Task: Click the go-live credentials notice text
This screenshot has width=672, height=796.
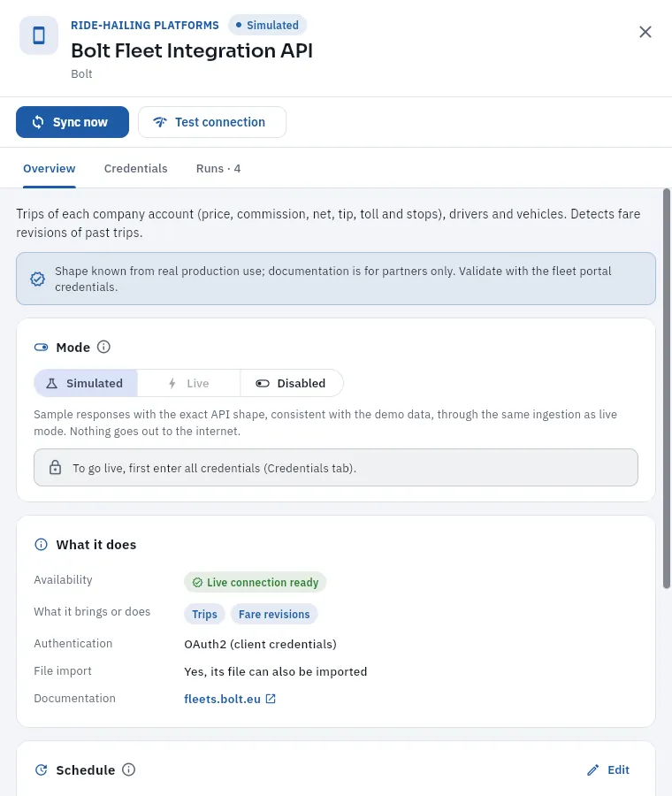Action: [x=214, y=468]
